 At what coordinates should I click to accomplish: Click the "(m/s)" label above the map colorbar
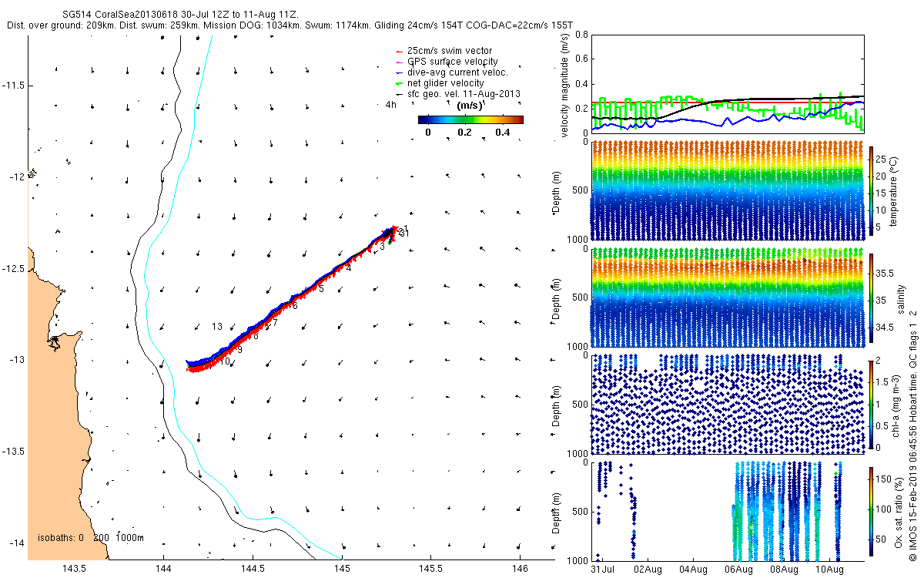[470, 106]
